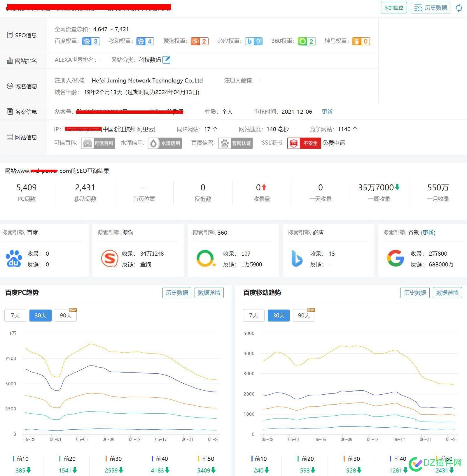Click the 移动词数 value 2,431
Viewport: 467px width, 476px height.
[85, 187]
